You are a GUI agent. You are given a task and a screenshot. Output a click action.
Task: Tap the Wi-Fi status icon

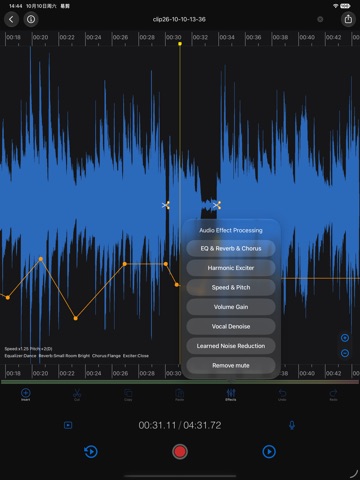[336, 6]
